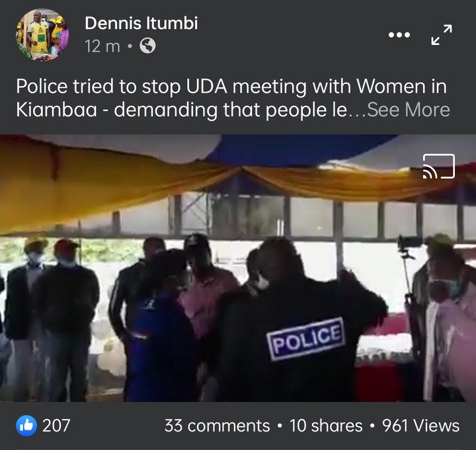This screenshot has height=450, width=476.
Task: Open the 207 reactions count
Action: click(x=56, y=426)
